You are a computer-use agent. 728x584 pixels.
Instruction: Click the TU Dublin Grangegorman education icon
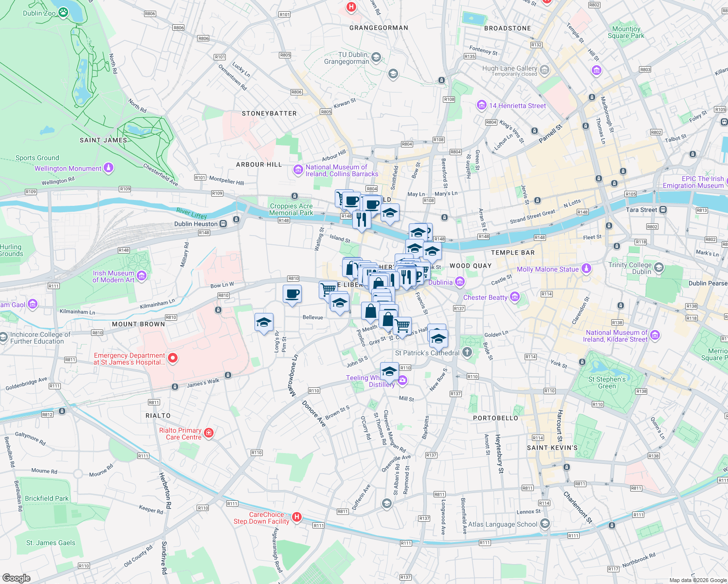click(x=376, y=58)
